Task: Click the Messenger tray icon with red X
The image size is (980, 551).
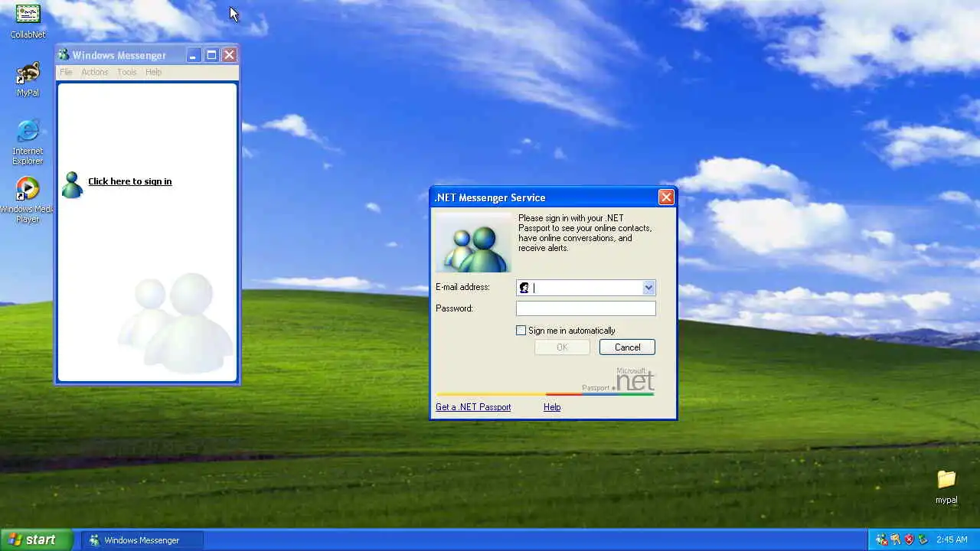Action: click(882, 540)
